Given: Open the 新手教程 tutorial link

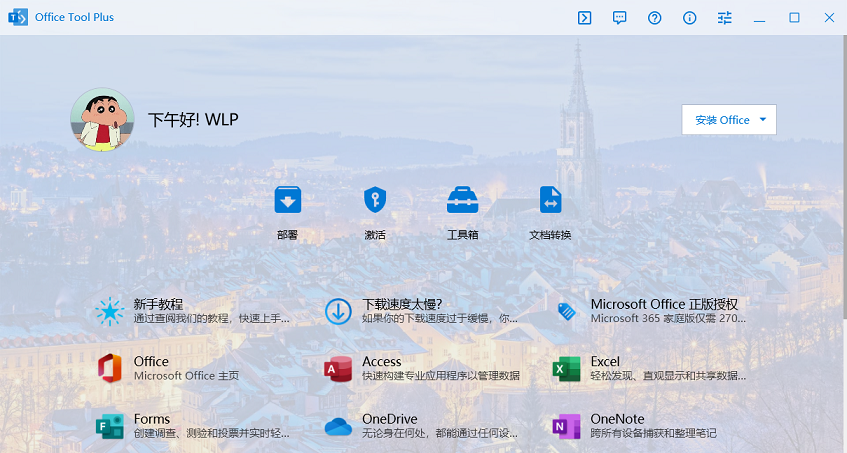Looking at the screenshot, I should coord(158,304).
